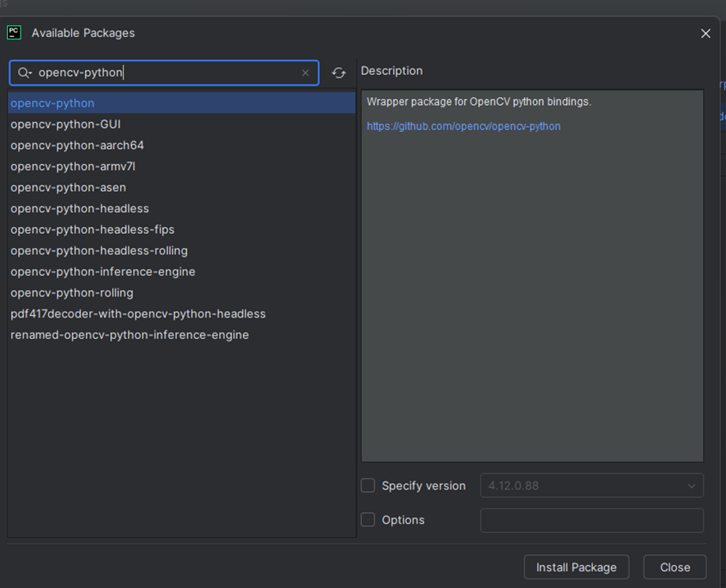Click the search magnifier icon in search field

point(24,73)
